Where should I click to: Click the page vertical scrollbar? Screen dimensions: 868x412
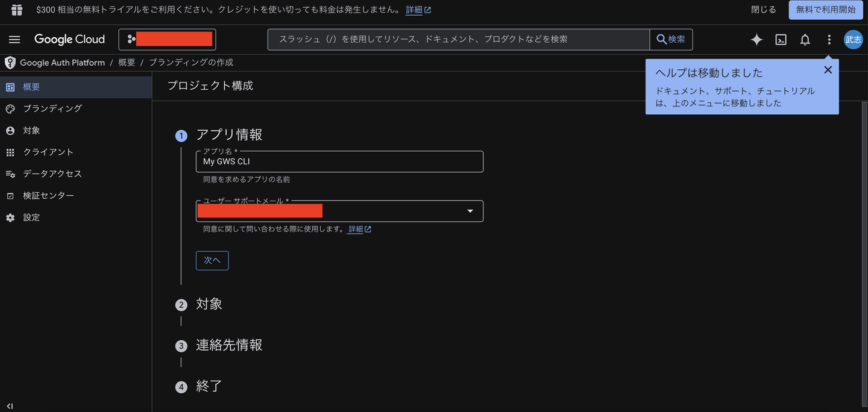click(x=864, y=253)
